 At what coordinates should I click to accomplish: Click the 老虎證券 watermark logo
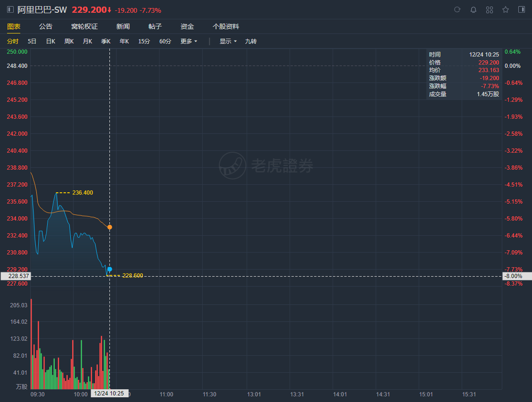coord(266,165)
